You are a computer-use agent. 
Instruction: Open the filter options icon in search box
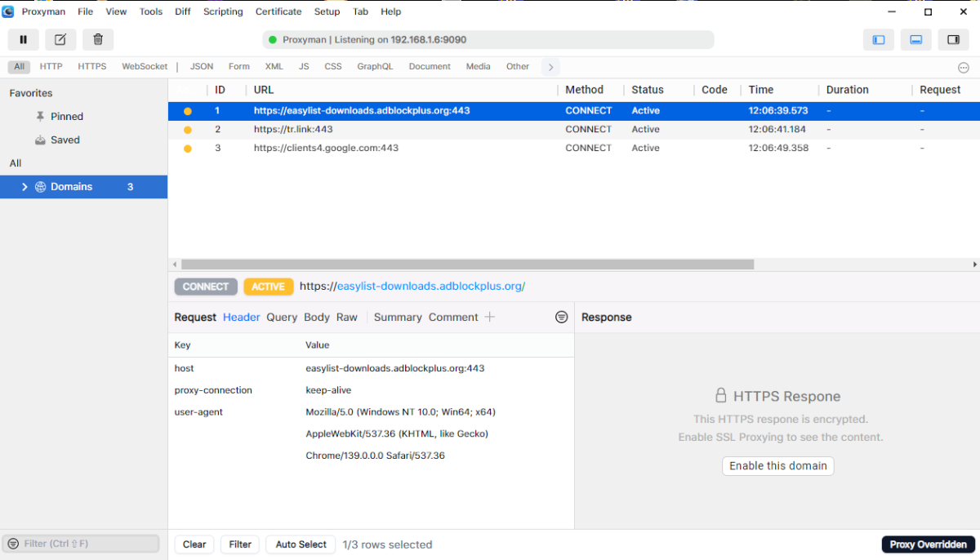pos(13,544)
